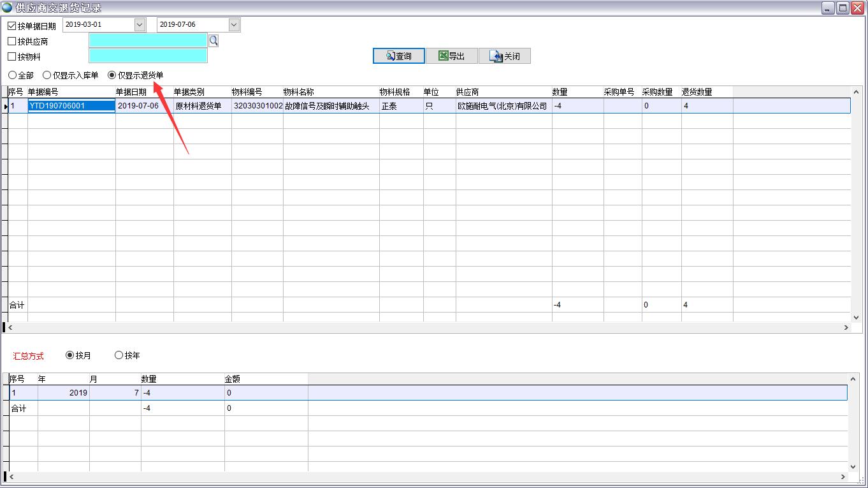
Task: Open the start date 2019-03-01 dropdown
Action: tap(140, 25)
